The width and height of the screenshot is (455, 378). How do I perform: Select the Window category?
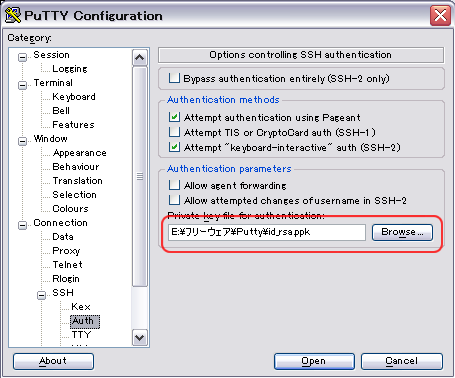[50, 139]
